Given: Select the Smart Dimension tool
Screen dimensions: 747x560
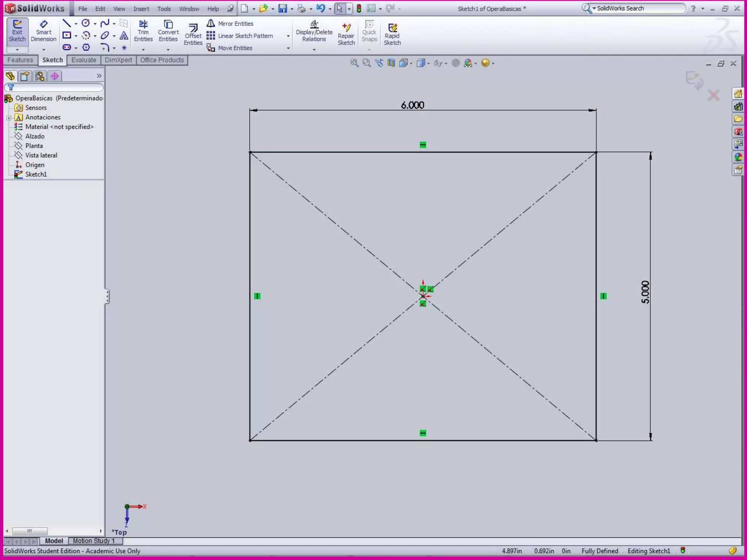Looking at the screenshot, I should (43, 31).
